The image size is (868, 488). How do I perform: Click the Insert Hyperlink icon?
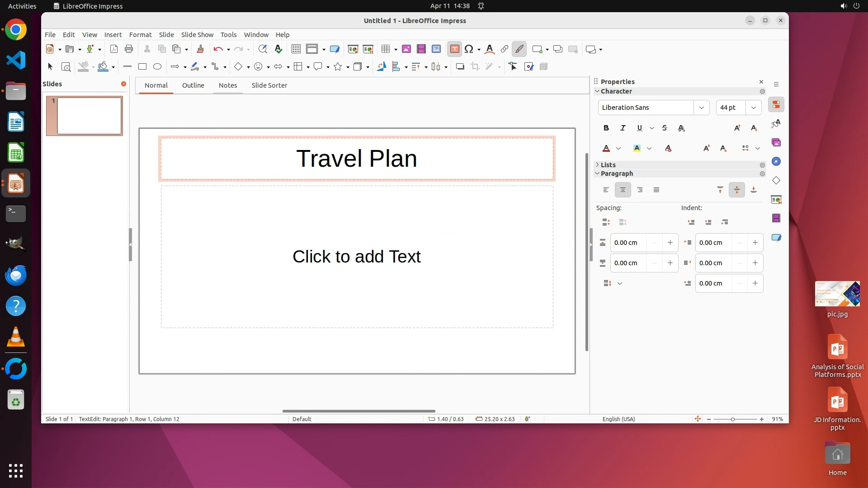coord(505,49)
